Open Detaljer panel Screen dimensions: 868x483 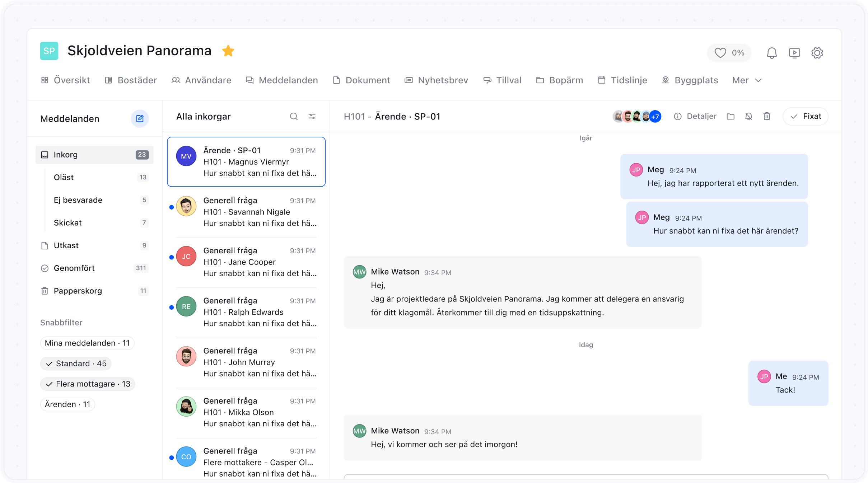695,116
